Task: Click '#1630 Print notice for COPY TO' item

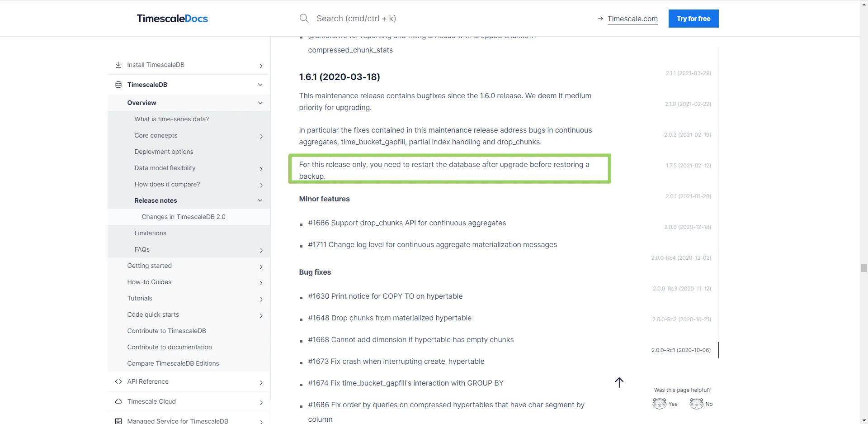Action: [385, 296]
